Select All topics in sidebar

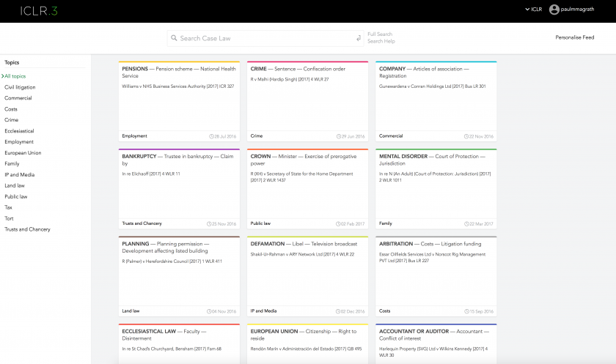click(15, 76)
